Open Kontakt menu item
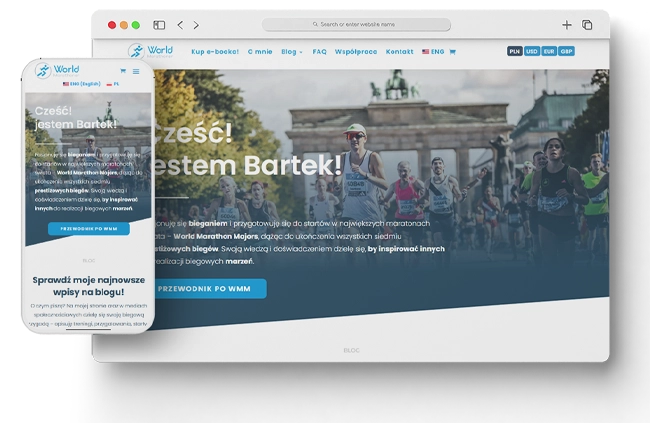 click(399, 52)
